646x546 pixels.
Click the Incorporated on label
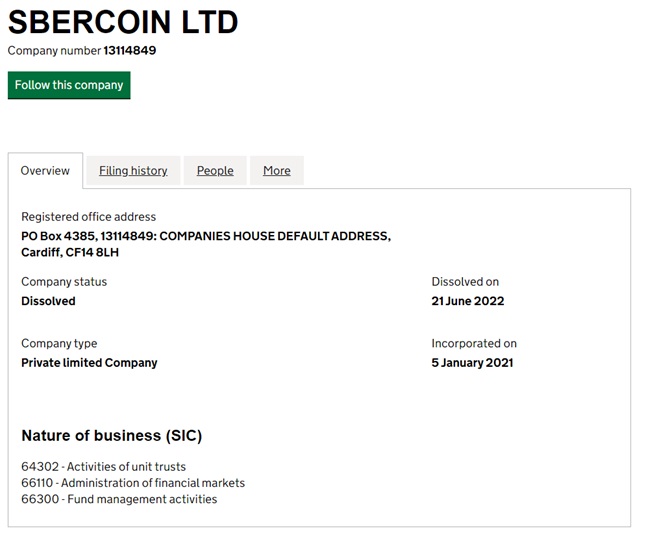(x=474, y=344)
